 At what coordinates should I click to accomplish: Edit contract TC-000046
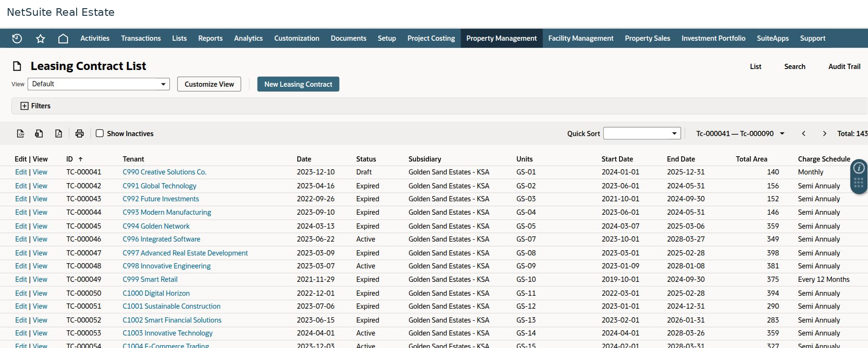tap(21, 239)
